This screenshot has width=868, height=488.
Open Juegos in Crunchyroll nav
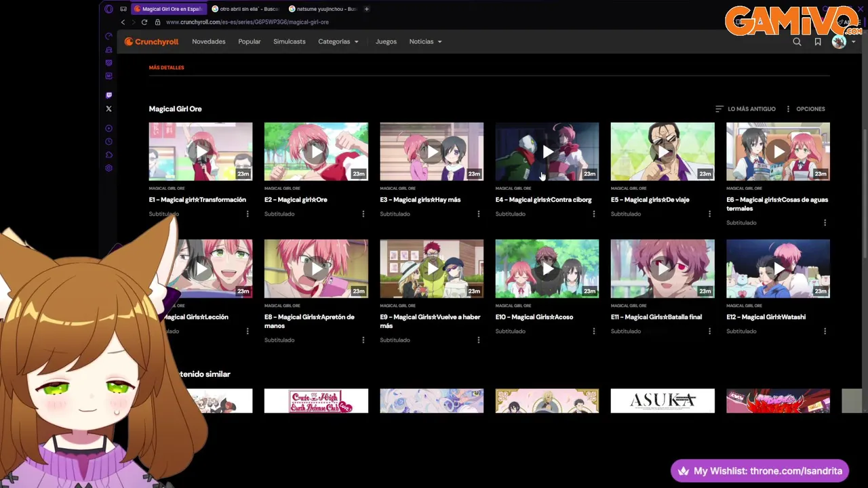386,42
